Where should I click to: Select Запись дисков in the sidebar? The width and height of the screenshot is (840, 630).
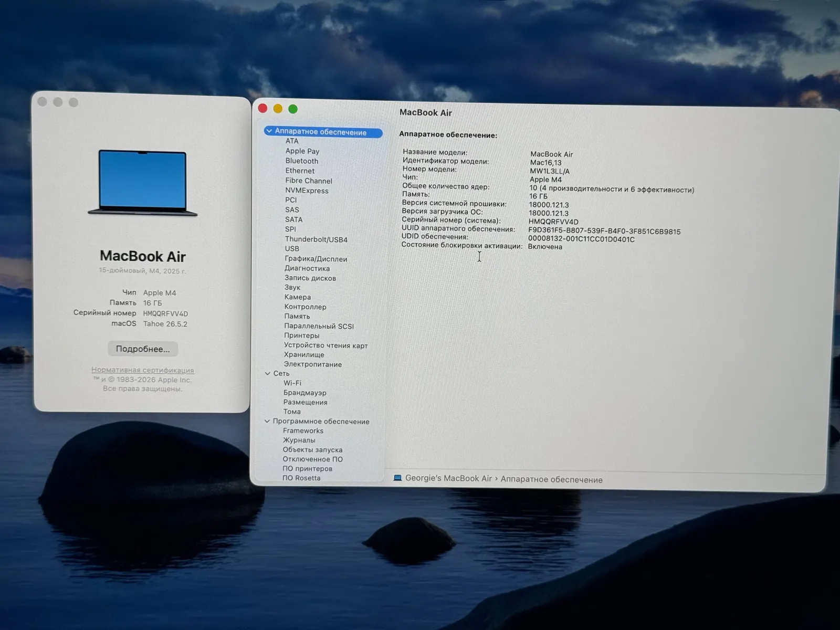click(310, 278)
